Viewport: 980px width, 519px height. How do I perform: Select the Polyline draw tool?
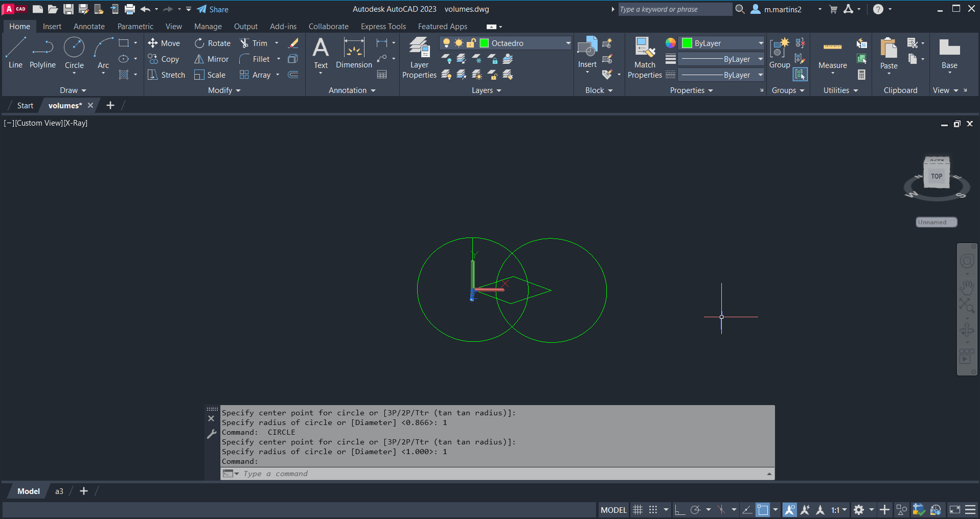pos(42,54)
